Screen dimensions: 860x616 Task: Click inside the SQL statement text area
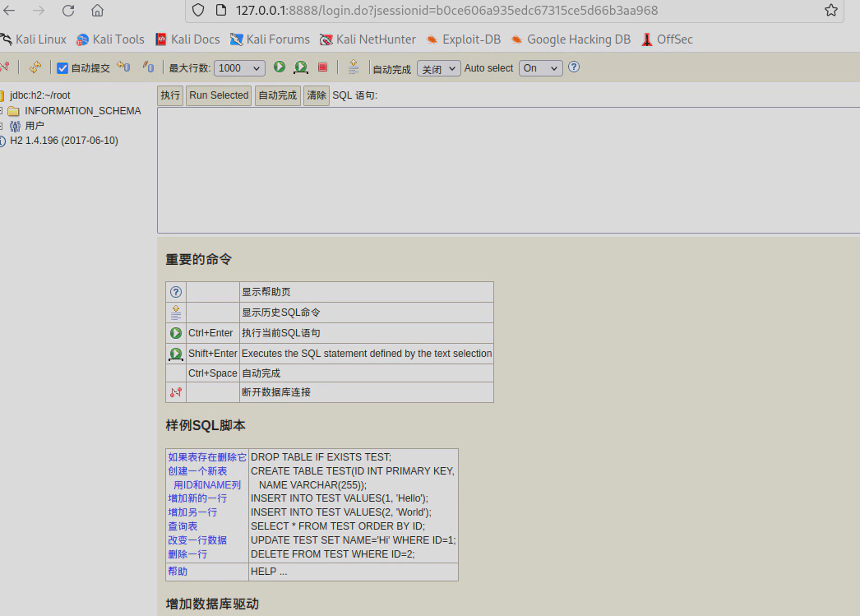508,170
